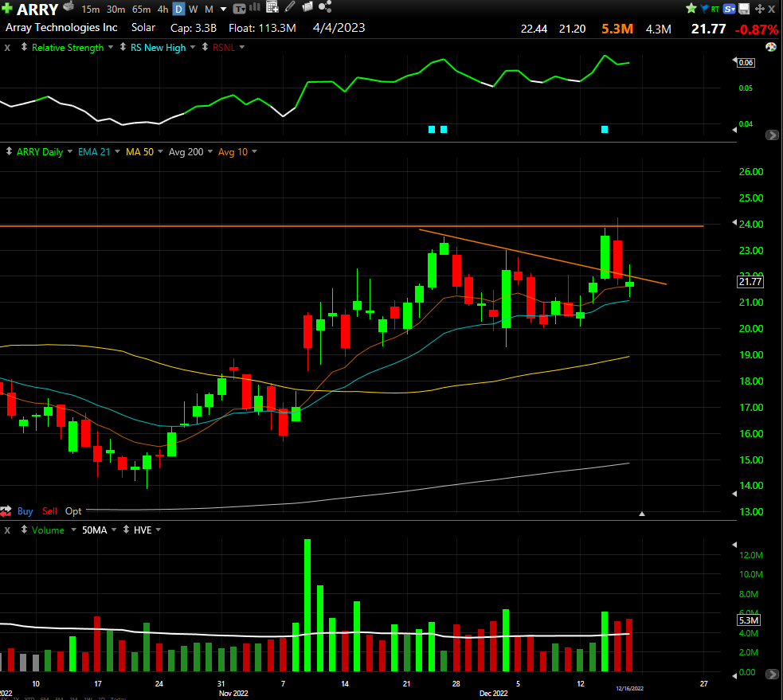Image resolution: width=783 pixels, height=700 pixels.
Task: Click the reorder arrows beside HVE
Action: coord(126,530)
